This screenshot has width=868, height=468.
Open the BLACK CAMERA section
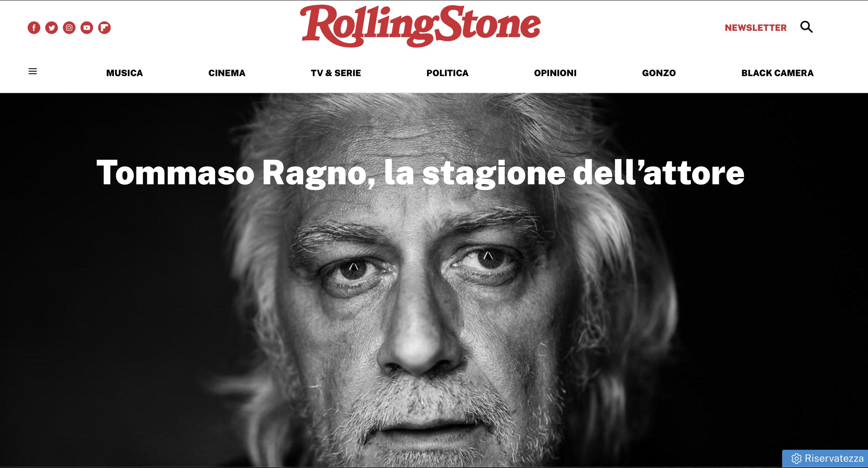pos(777,73)
